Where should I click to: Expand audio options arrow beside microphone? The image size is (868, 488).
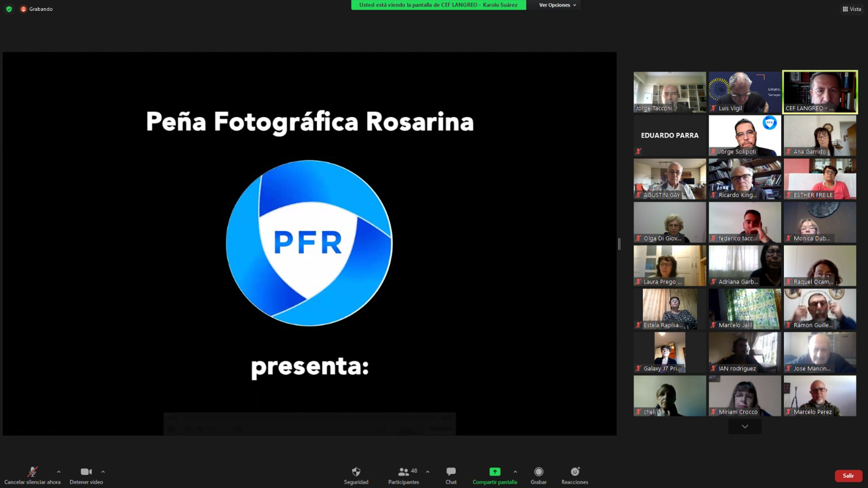click(x=59, y=472)
